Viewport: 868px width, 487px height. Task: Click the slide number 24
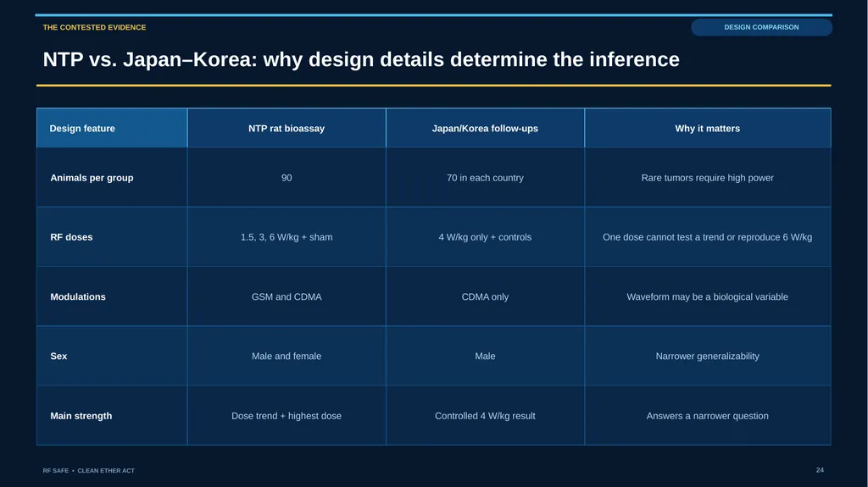pos(820,470)
